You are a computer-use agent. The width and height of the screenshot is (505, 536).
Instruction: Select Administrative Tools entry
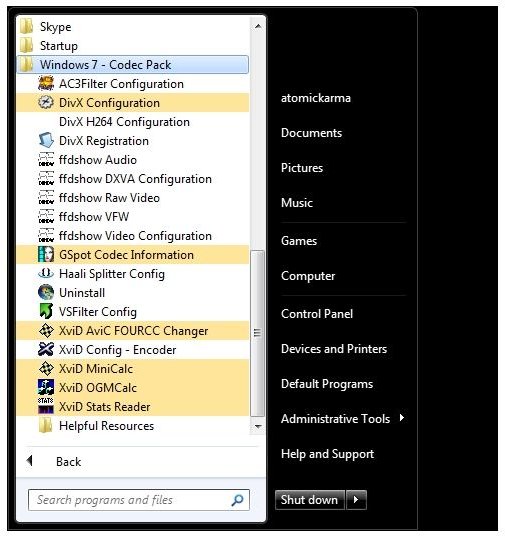tap(335, 419)
